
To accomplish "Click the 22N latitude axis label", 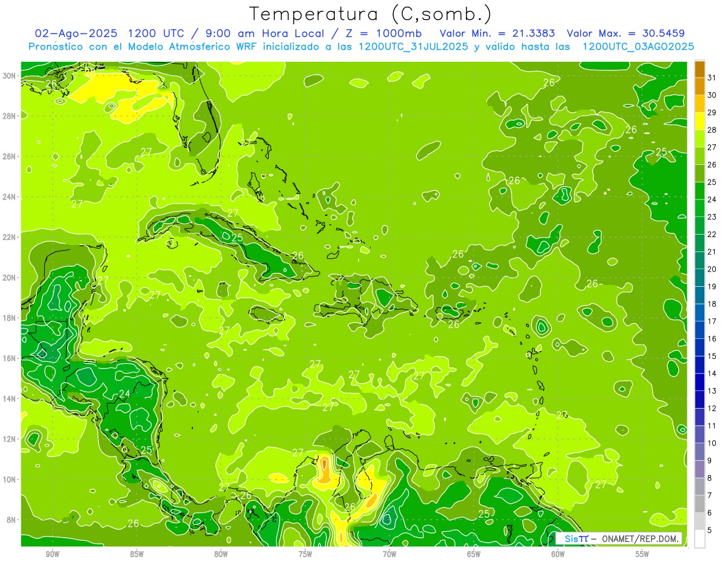I will coord(8,237).
